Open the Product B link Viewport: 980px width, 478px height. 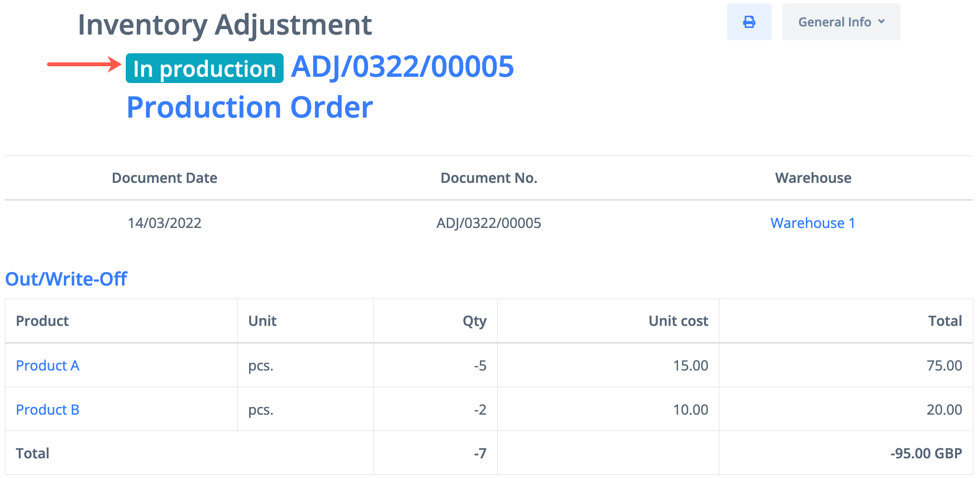click(x=48, y=410)
